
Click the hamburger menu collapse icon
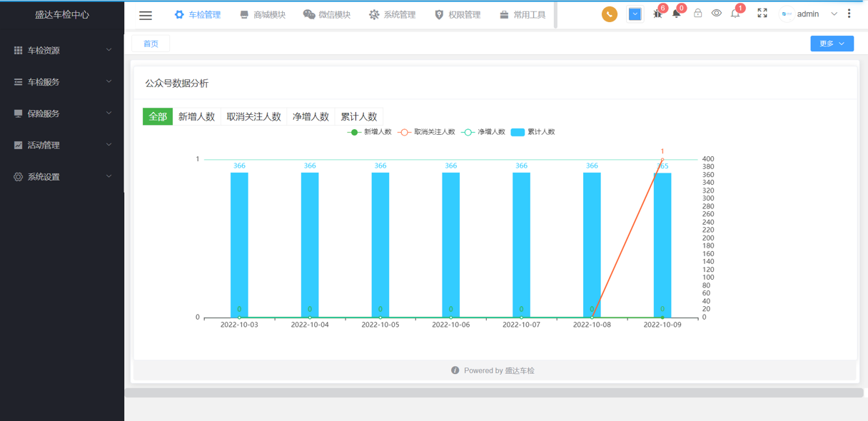coord(146,15)
